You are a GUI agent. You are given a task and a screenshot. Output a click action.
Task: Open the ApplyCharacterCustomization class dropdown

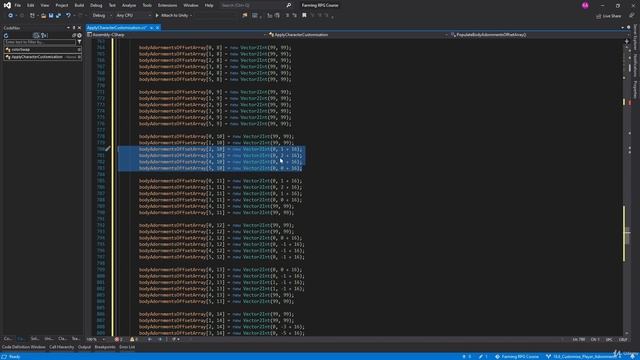[x=358, y=35]
